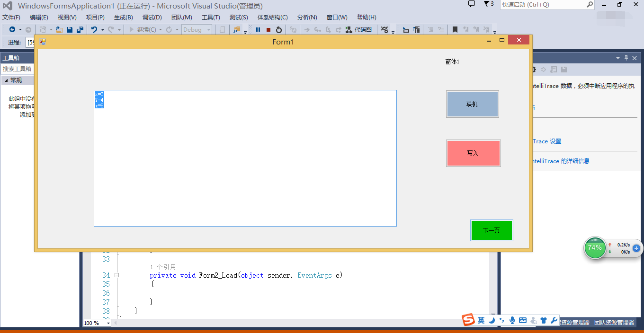The height and width of the screenshot is (333, 644).
Task: Expand the undo history dropdown arrow
Action: [103, 30]
